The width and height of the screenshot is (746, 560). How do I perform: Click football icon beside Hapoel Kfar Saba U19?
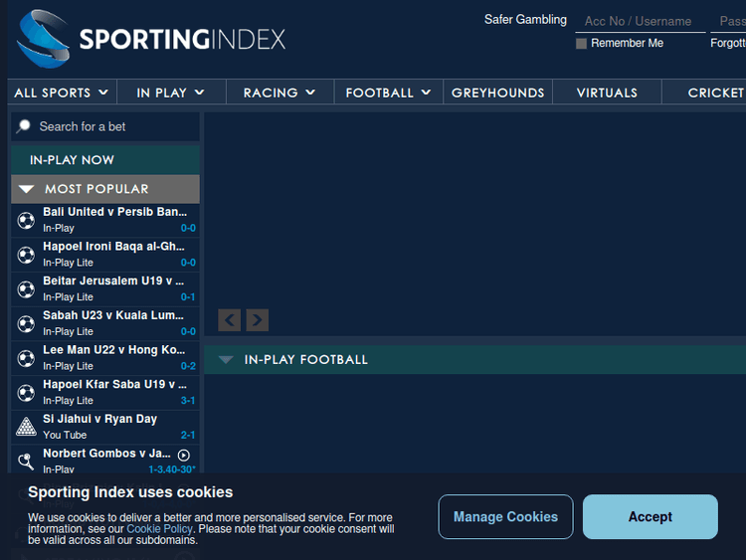(26, 393)
